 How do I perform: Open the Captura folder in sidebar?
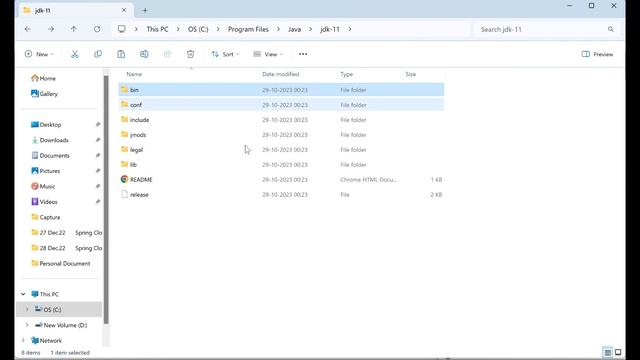[x=46, y=217]
